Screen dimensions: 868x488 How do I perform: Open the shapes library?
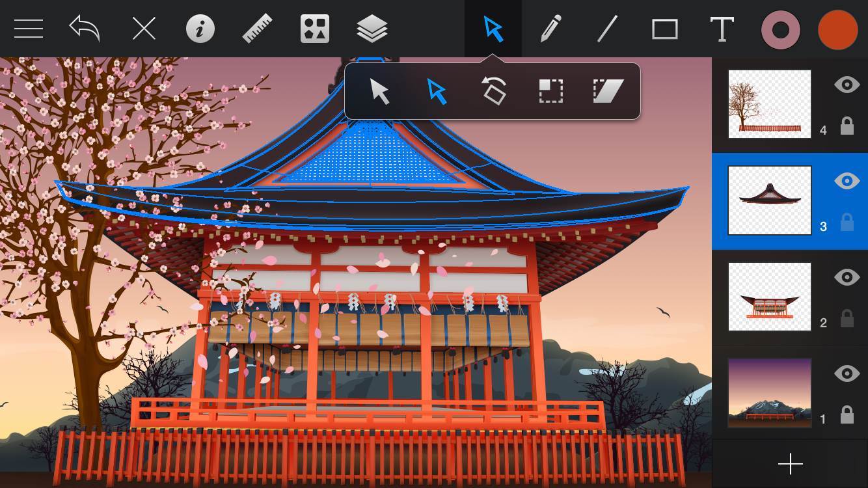point(315,29)
